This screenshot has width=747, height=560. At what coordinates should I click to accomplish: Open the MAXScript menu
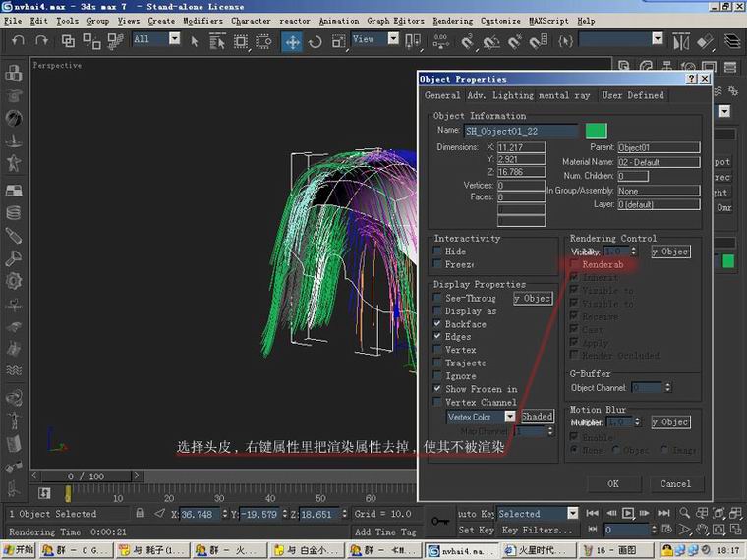pyautogui.click(x=548, y=21)
